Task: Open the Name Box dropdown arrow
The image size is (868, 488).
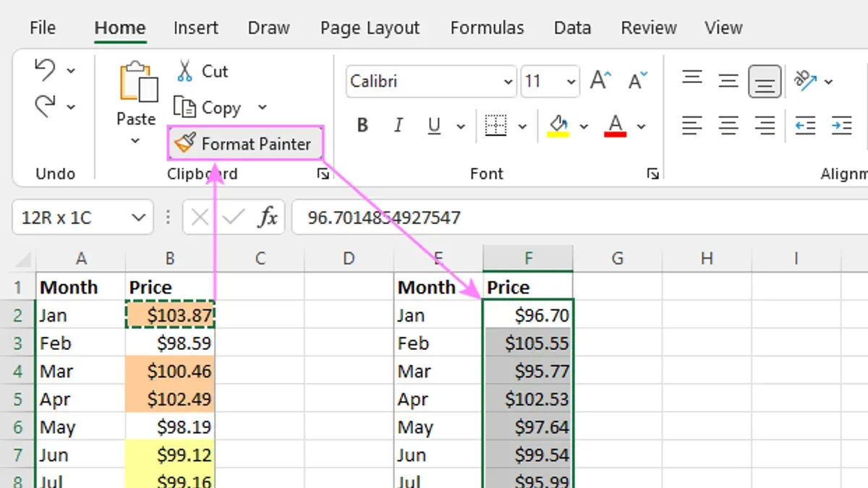Action: click(137, 218)
